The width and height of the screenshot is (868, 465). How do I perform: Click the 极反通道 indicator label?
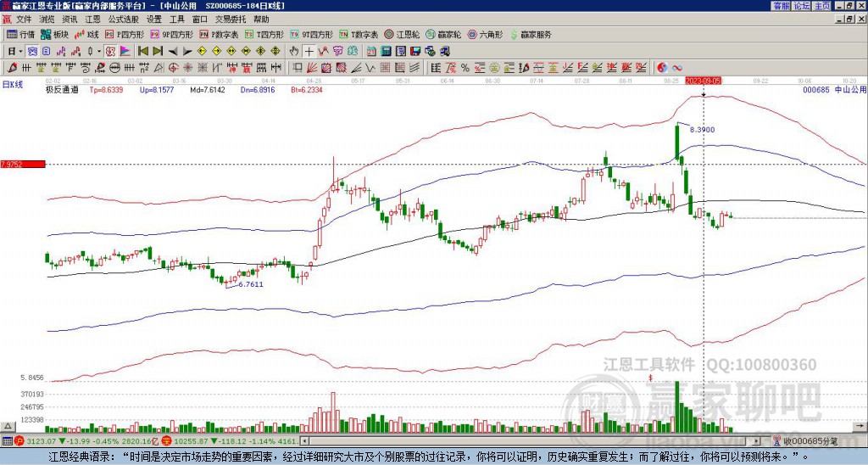tap(61, 90)
